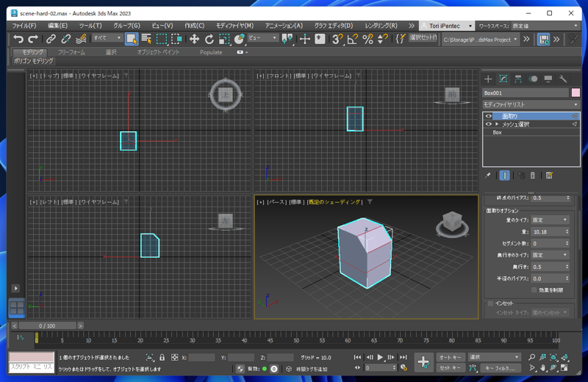
Task: Open reference coordinate system ビュー dropdown
Action: click(262, 38)
